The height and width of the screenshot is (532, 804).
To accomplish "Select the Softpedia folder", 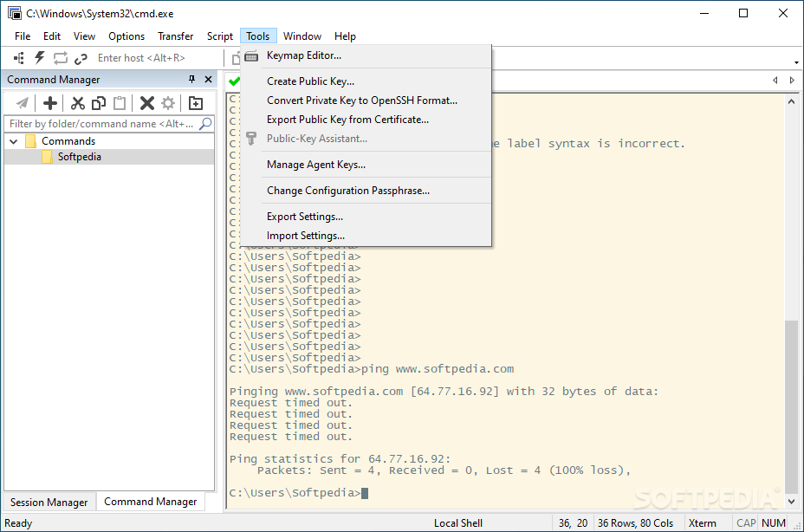I will [79, 157].
